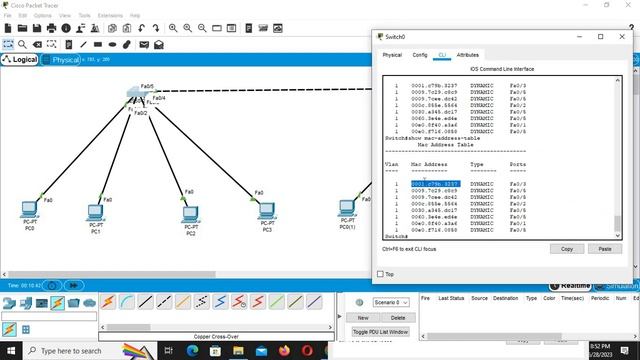Click Toggle PDU List Window button
Image resolution: width=640 pixels, height=360 pixels.
point(380,332)
